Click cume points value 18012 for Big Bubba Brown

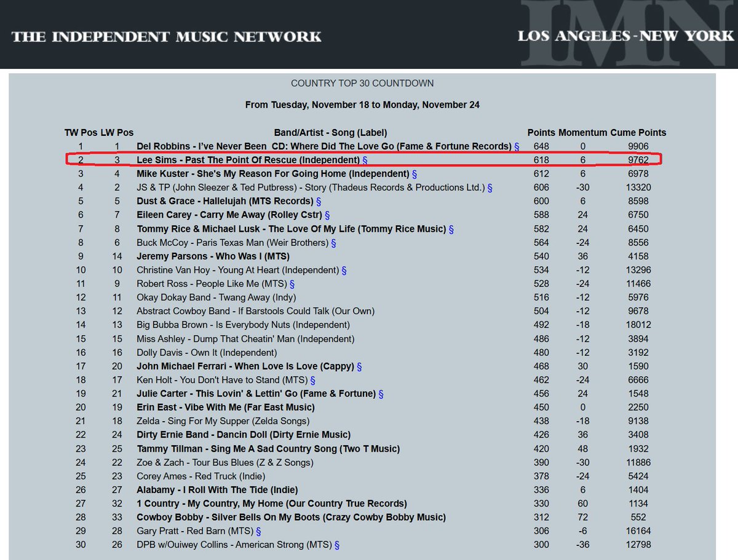[x=638, y=325]
